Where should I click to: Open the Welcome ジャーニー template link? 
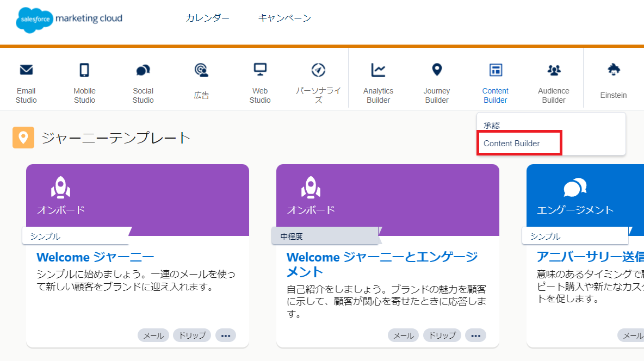point(95,257)
